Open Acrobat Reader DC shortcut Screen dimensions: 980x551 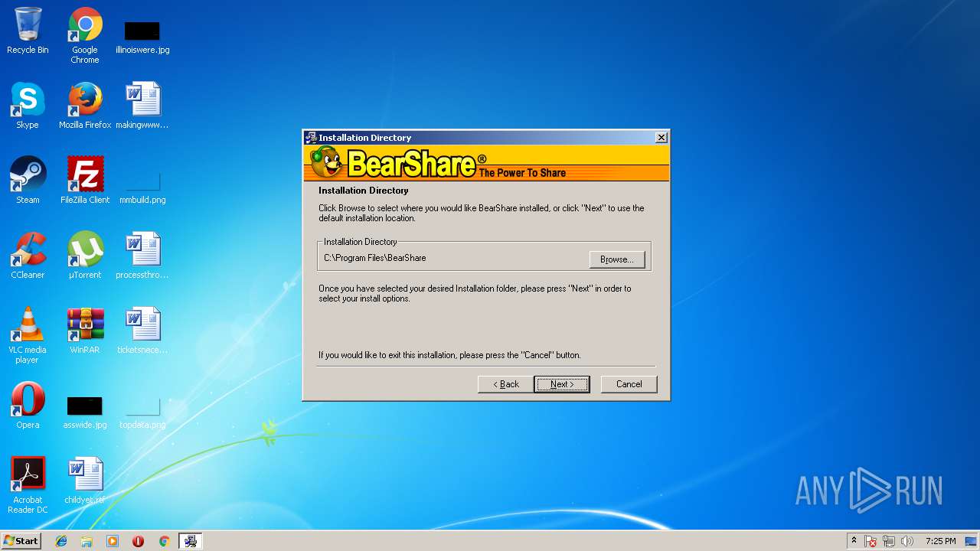28,485
